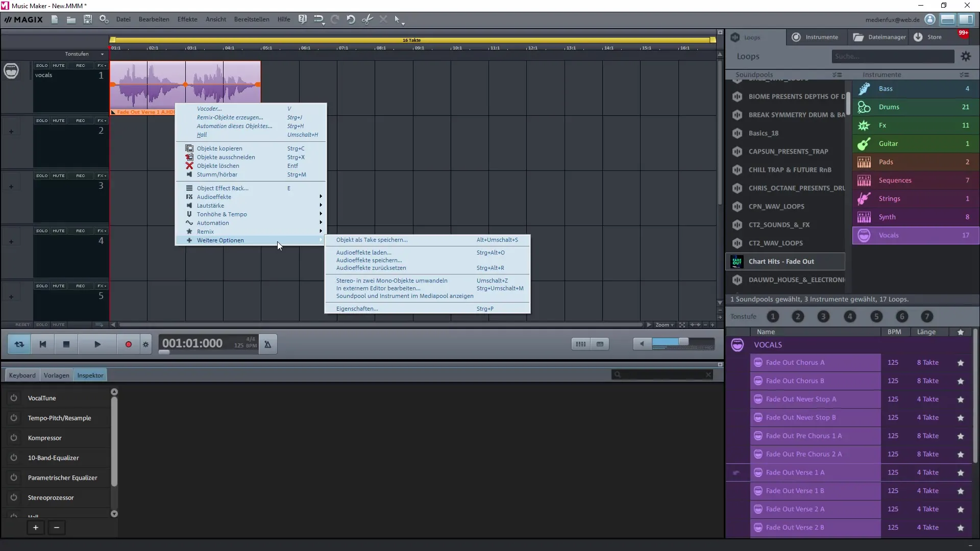980x551 pixels.
Task: Select Objekte löschen context entry
Action: 250,166
